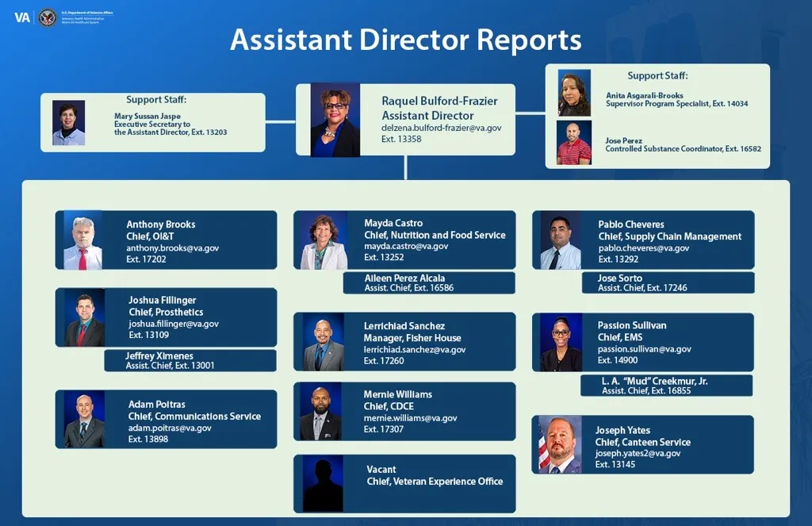Select Anthony Brooks' photo

tap(82, 240)
